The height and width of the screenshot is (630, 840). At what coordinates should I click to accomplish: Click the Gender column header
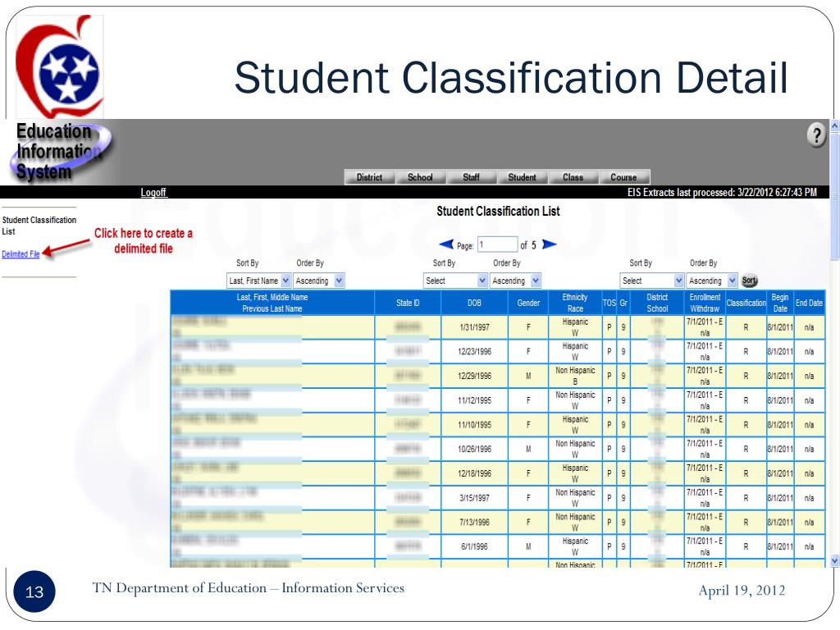tap(528, 303)
